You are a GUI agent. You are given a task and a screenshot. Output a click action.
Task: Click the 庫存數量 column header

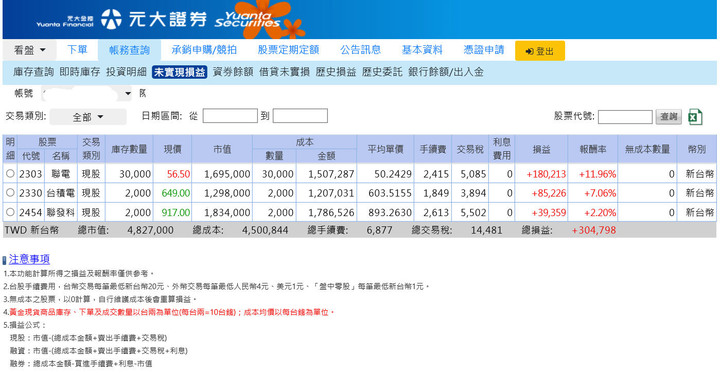coord(129,149)
